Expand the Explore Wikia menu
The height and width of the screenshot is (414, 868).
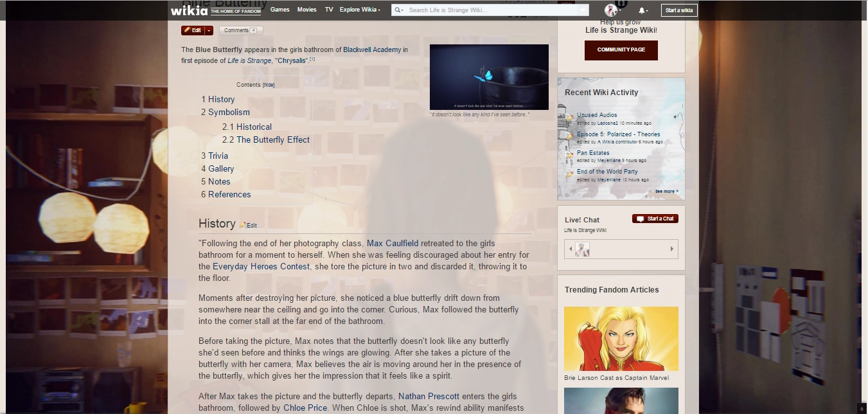tap(360, 10)
